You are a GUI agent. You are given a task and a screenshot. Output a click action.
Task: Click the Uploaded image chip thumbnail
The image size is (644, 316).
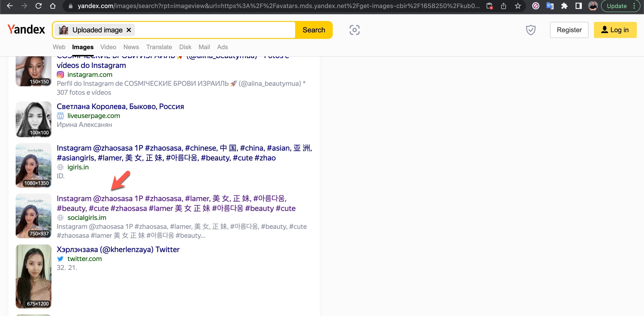pyautogui.click(x=64, y=30)
